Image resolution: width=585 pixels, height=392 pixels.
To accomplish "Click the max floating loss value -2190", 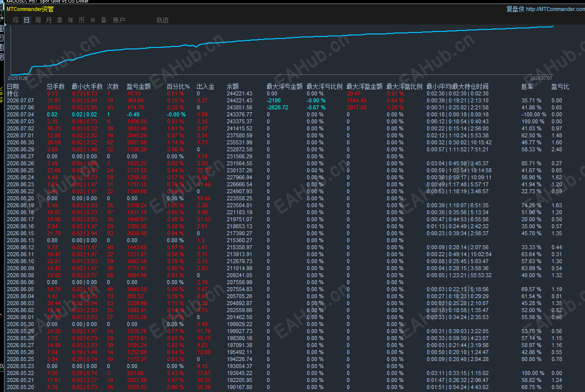I will [273, 101].
